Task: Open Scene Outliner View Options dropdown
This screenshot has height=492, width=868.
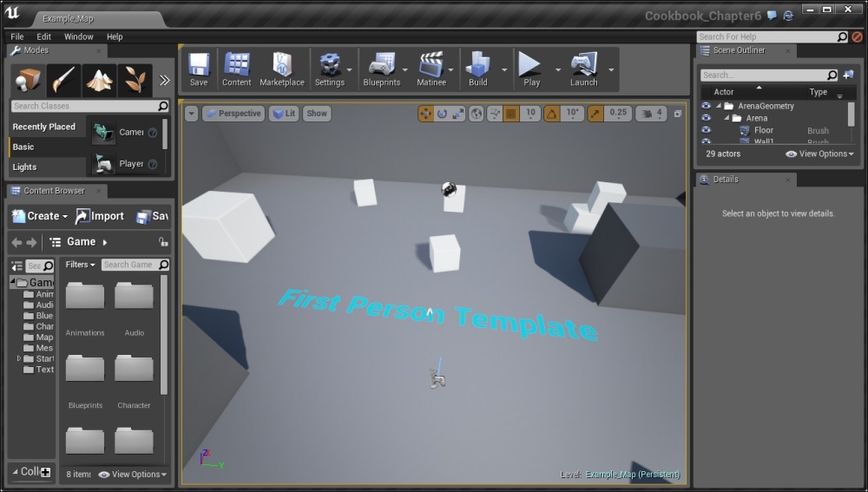Action: pos(820,154)
